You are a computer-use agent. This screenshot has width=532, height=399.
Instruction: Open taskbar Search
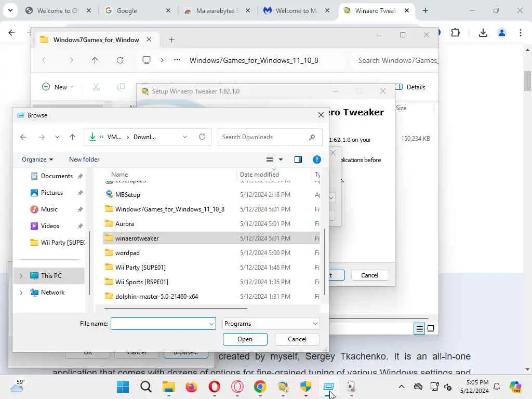tap(146, 387)
